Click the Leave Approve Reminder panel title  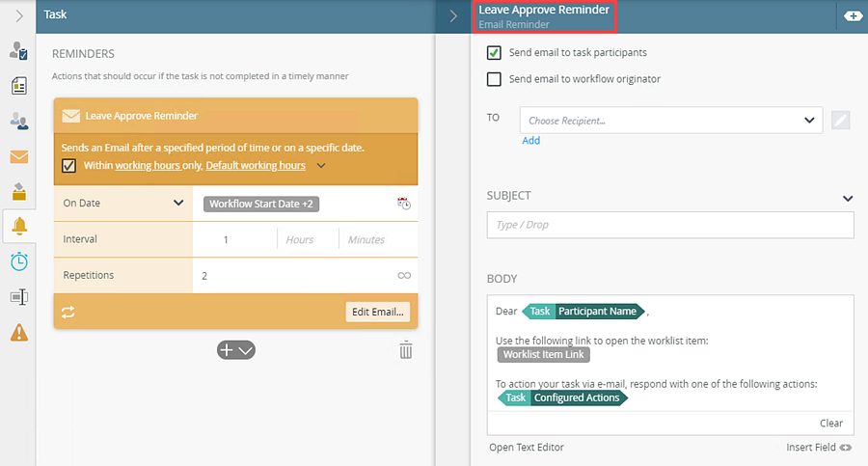544,10
